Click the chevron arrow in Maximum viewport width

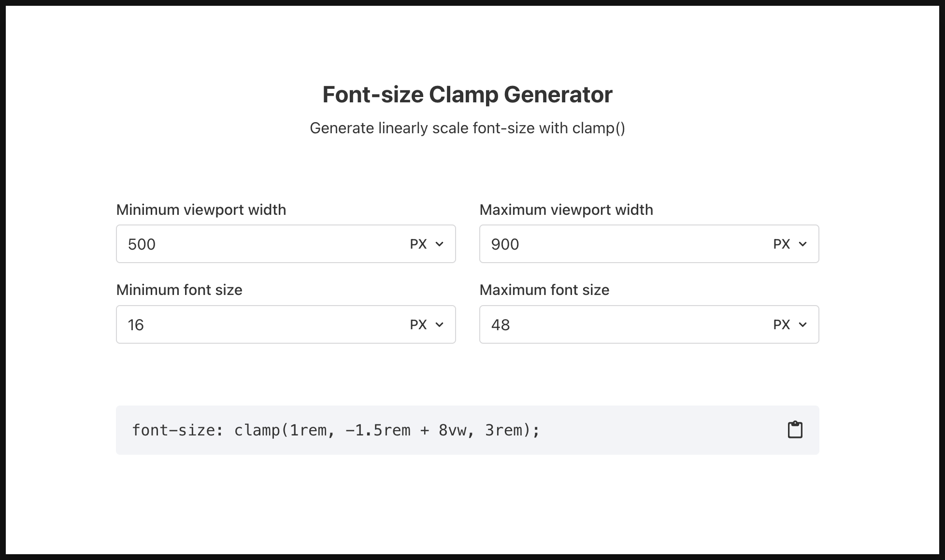point(802,244)
